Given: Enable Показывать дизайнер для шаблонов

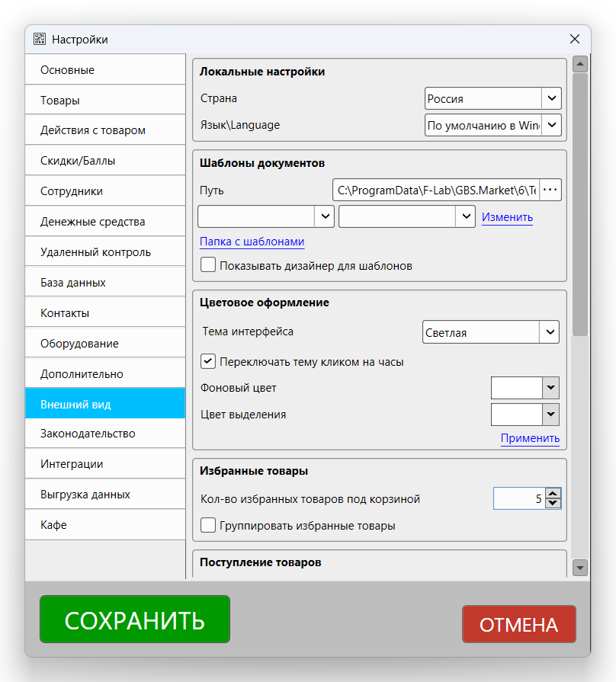Looking at the screenshot, I should click(x=207, y=264).
